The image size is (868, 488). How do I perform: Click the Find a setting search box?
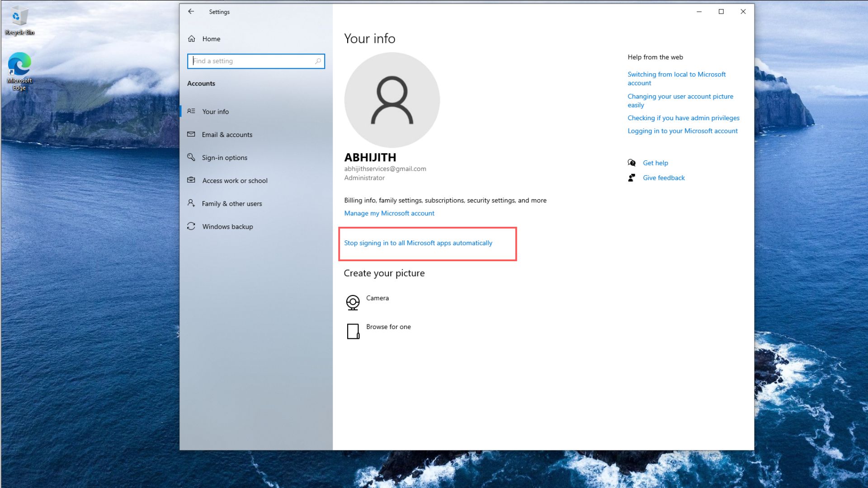[x=256, y=61]
